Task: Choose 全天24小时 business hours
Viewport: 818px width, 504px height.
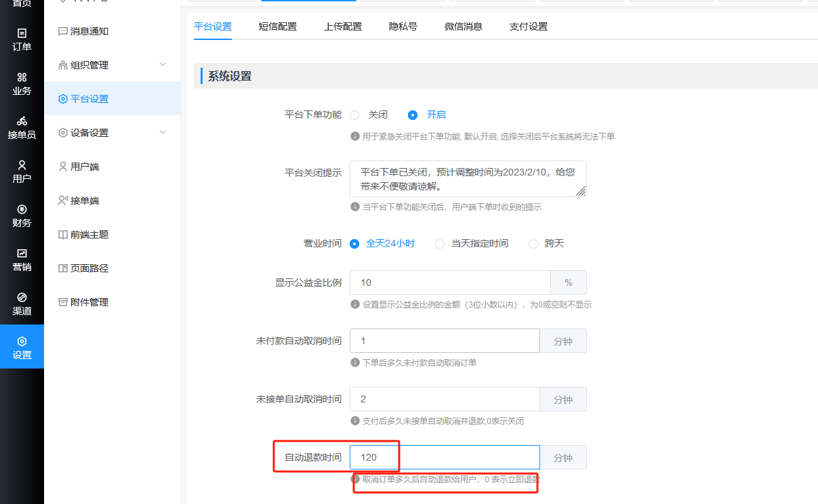Action: click(x=354, y=243)
